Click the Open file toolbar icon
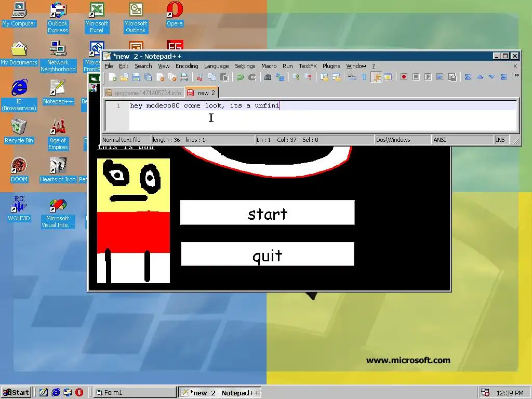The height and width of the screenshot is (399, 532). (124, 77)
